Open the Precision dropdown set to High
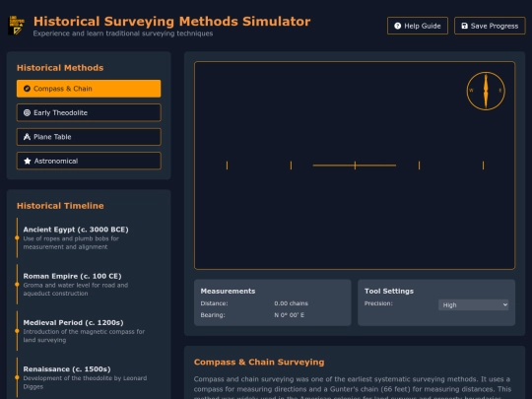 473,304
